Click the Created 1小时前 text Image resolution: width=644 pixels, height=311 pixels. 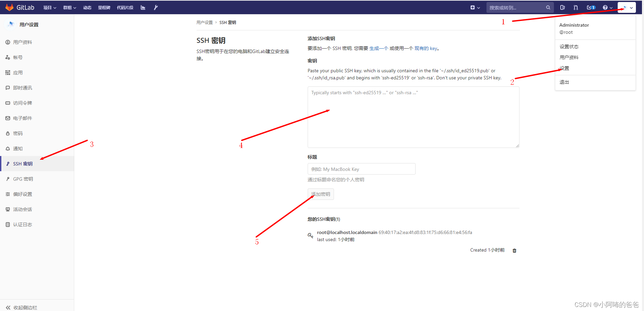click(x=487, y=250)
